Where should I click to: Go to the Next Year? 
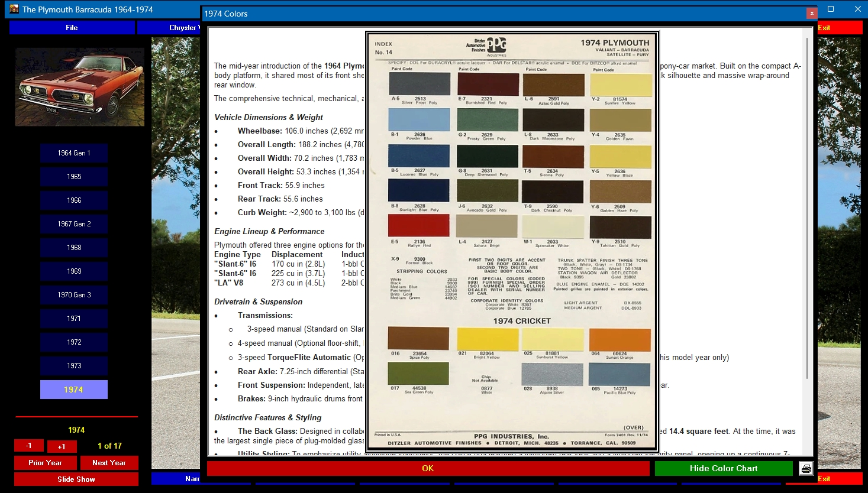109,463
